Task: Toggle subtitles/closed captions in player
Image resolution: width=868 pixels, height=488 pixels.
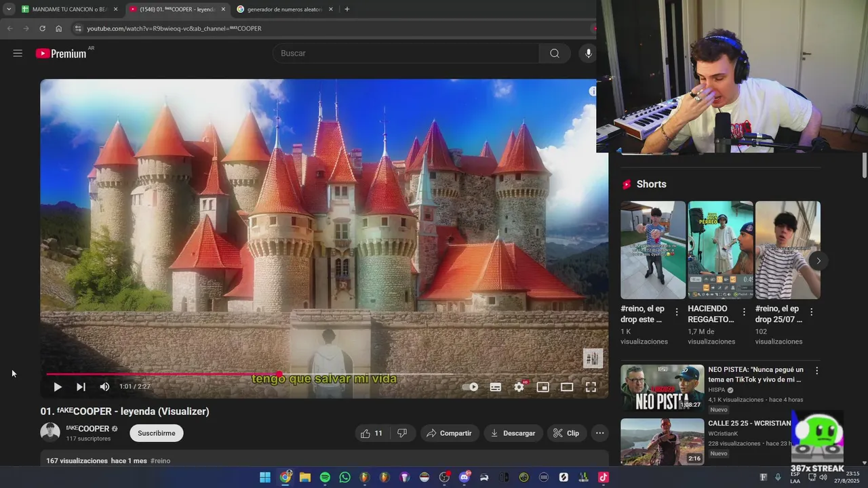Action: tap(496, 387)
